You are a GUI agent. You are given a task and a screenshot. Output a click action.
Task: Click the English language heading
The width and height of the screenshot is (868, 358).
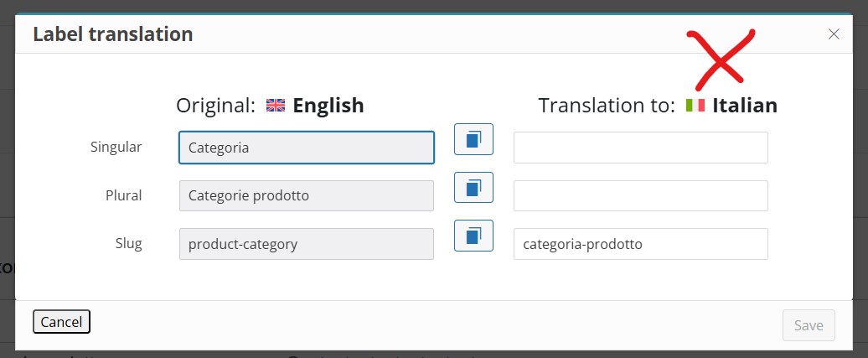tap(328, 106)
